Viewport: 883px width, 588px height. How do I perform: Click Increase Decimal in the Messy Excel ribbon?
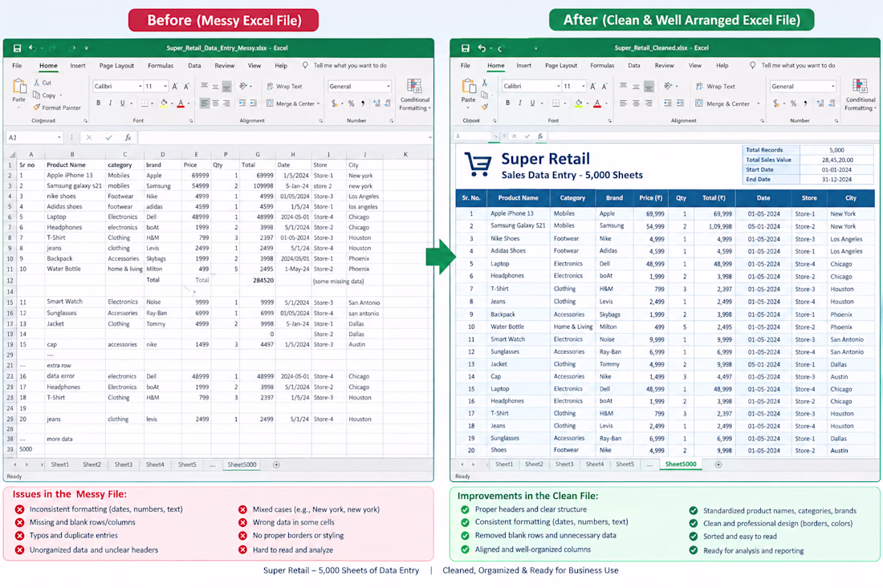tap(376, 103)
